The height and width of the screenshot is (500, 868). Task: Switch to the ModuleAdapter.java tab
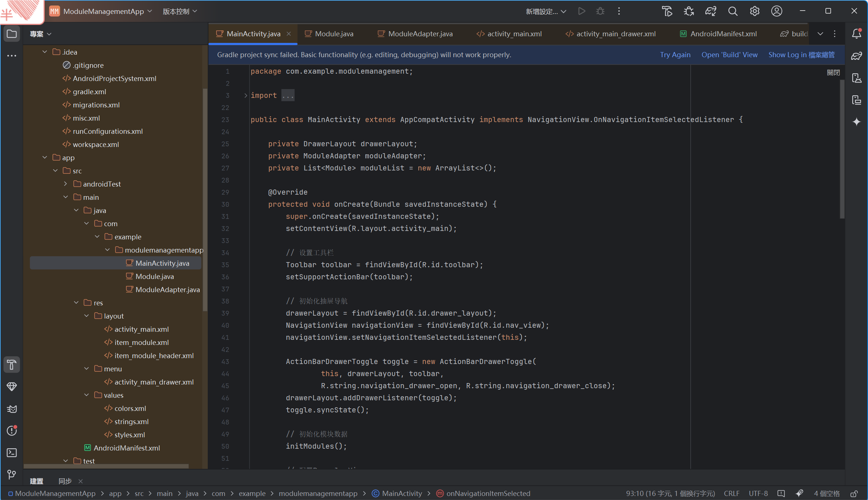pyautogui.click(x=420, y=34)
